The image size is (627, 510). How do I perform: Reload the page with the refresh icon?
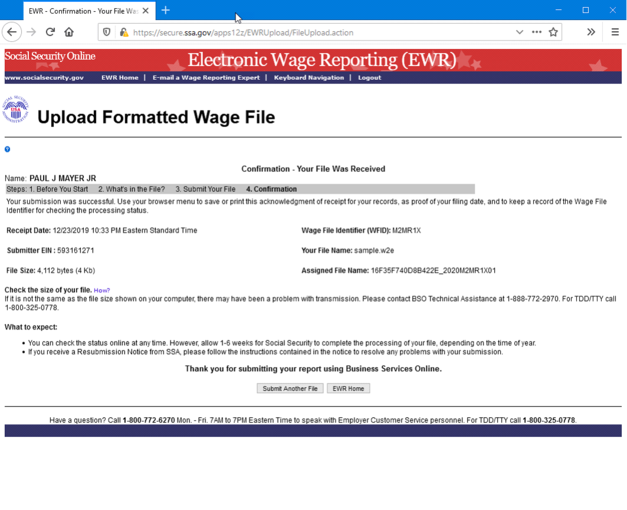(x=50, y=32)
